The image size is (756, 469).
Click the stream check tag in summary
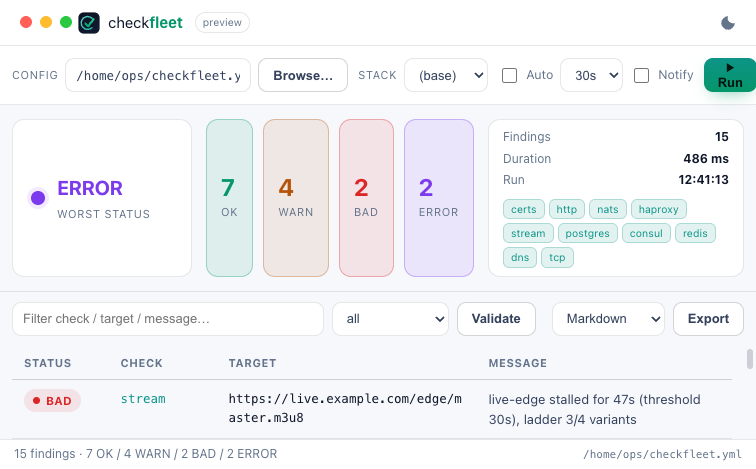tap(528, 233)
